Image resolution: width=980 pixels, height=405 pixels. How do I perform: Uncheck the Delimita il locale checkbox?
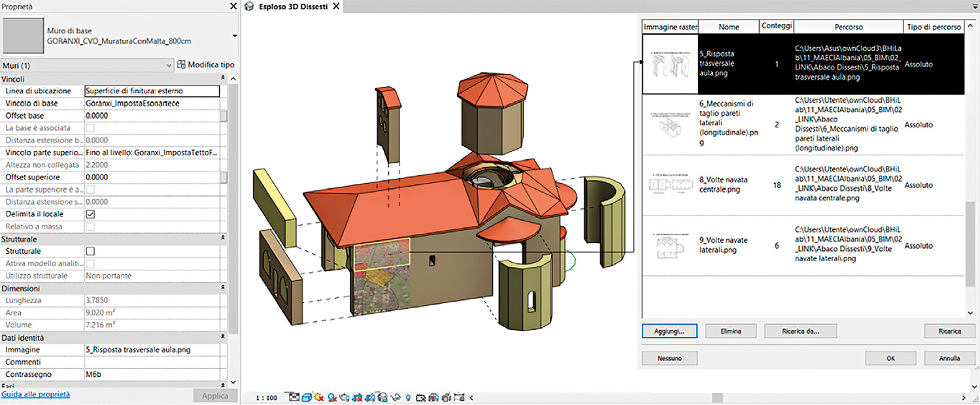coord(91,214)
